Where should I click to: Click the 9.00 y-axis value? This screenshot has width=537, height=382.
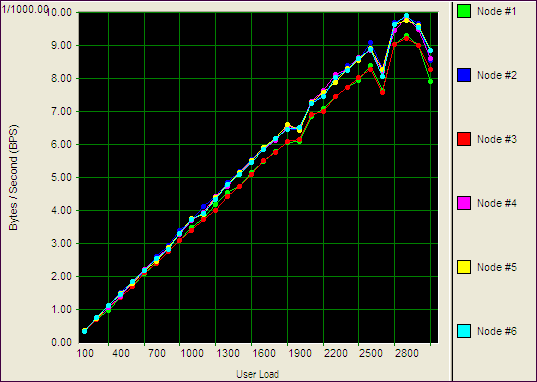point(62,46)
